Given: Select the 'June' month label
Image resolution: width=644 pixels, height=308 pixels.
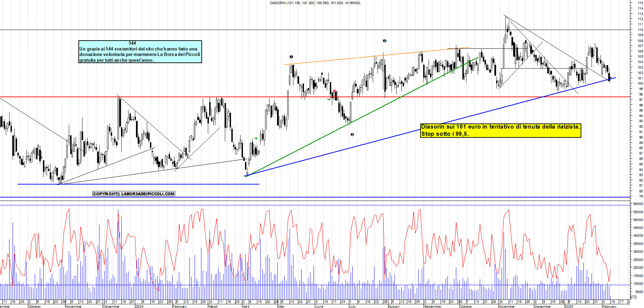Looking at the screenshot, I should [x=319, y=306].
